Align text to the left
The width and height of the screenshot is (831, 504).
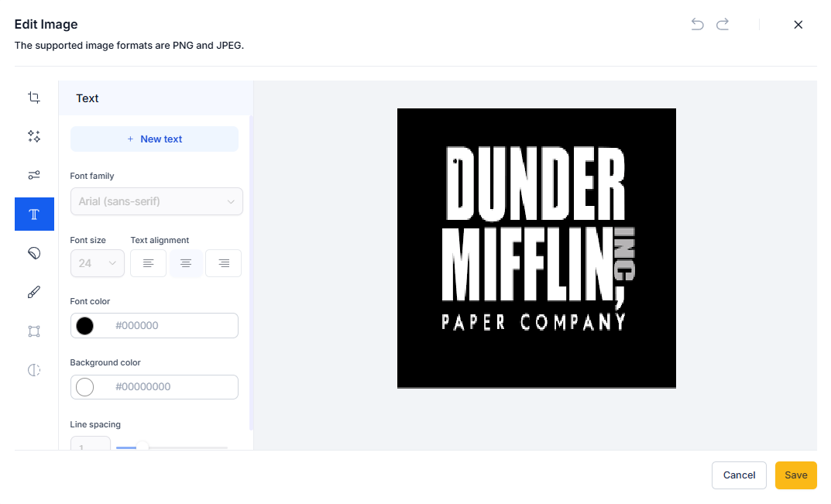(x=149, y=263)
